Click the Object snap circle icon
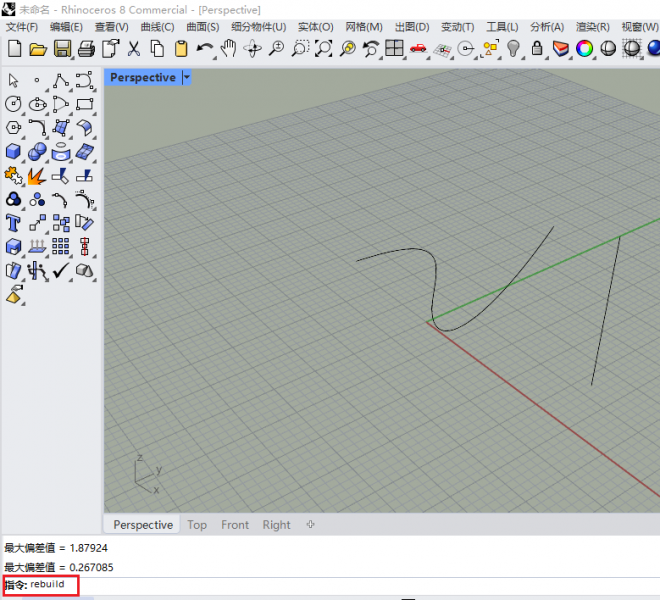Image resolution: width=660 pixels, height=600 pixels. click(x=466, y=49)
